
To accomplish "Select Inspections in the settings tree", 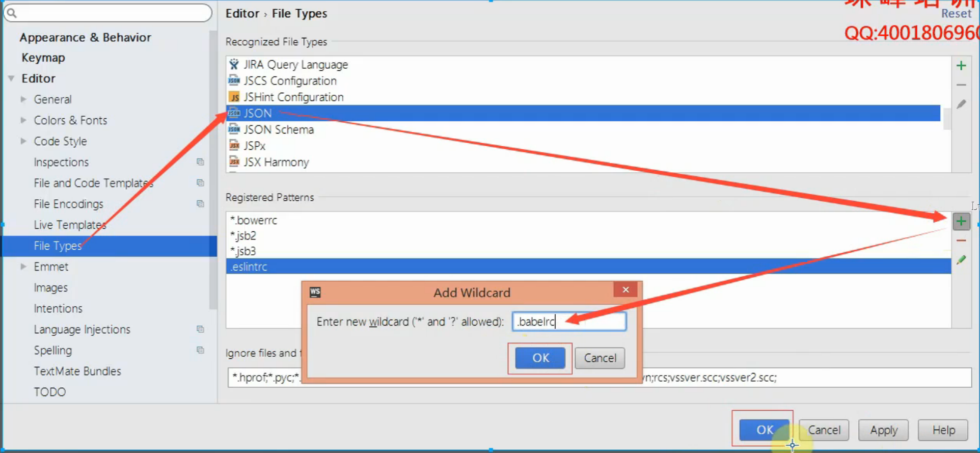I will point(61,162).
